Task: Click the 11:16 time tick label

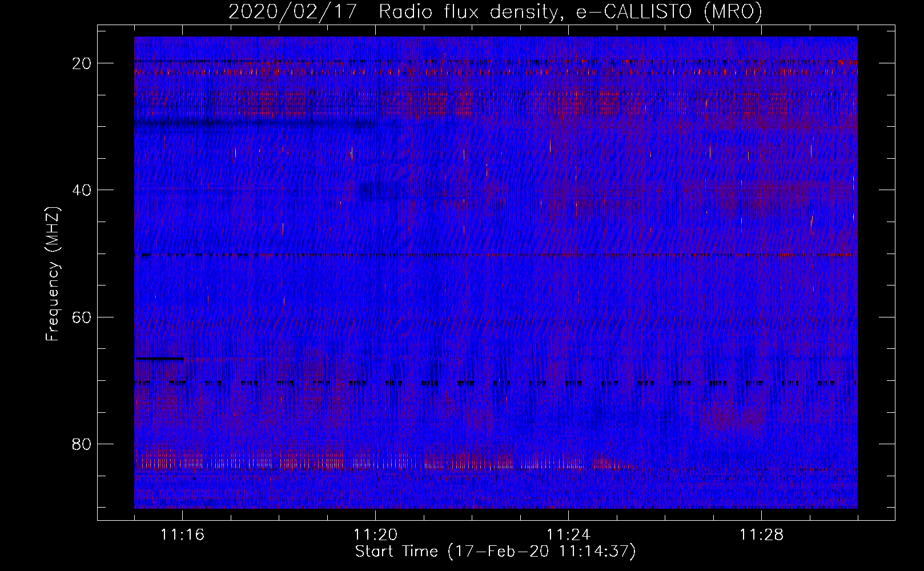Action: coord(183,535)
